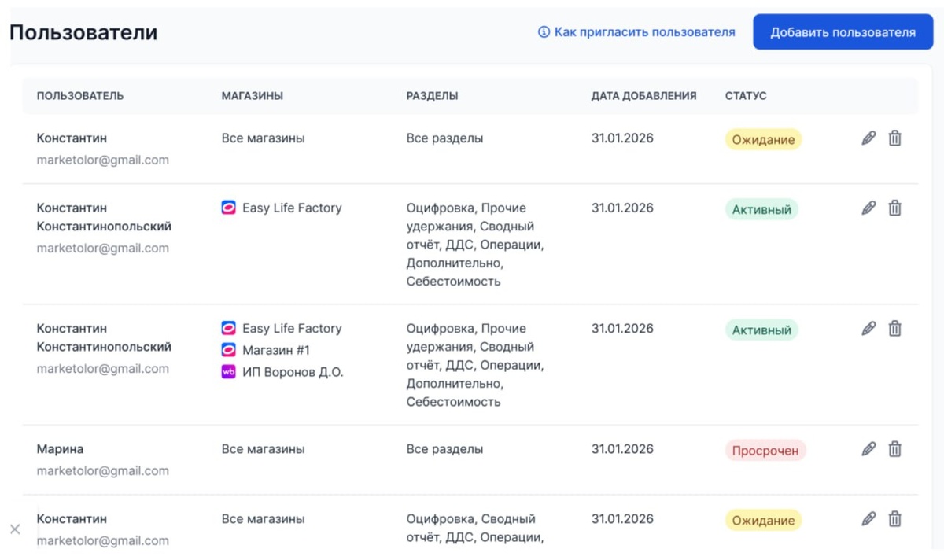Click the Дата добавления column header
The width and height of the screenshot is (944, 560).
pos(643,96)
